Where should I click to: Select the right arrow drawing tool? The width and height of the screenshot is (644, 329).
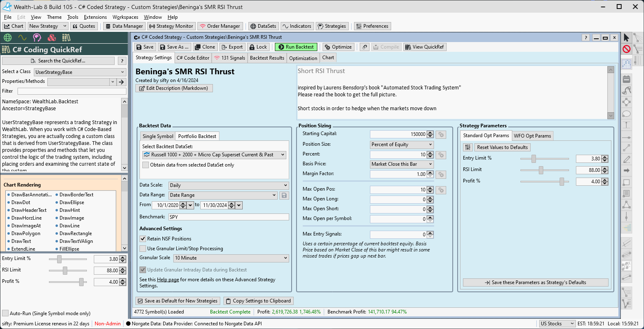click(x=626, y=170)
